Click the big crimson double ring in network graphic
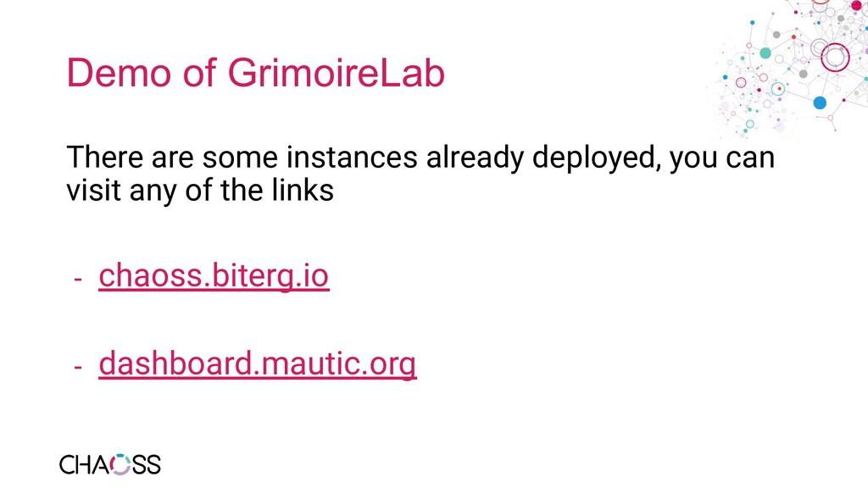Image resolution: width=868 pixels, height=488 pixels. point(835,57)
